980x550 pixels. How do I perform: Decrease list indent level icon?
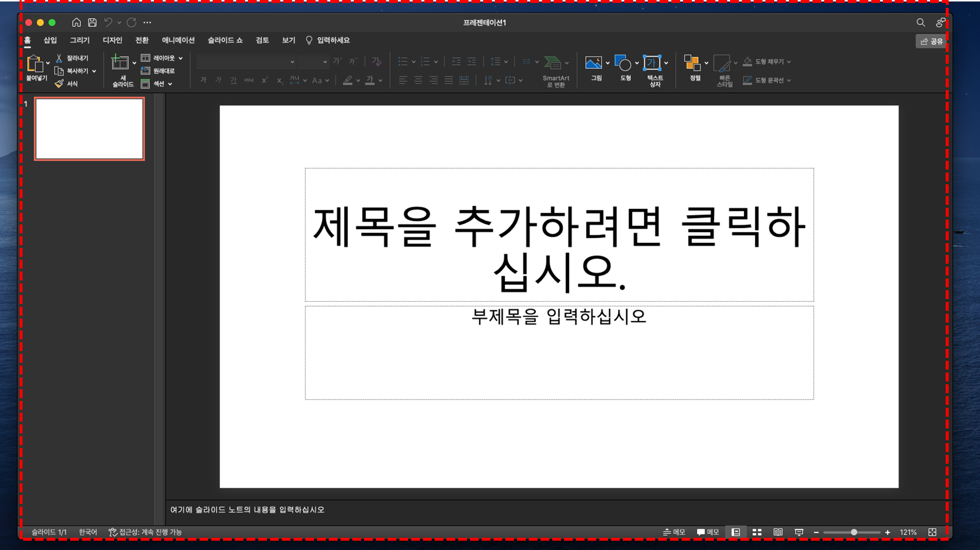tap(456, 61)
